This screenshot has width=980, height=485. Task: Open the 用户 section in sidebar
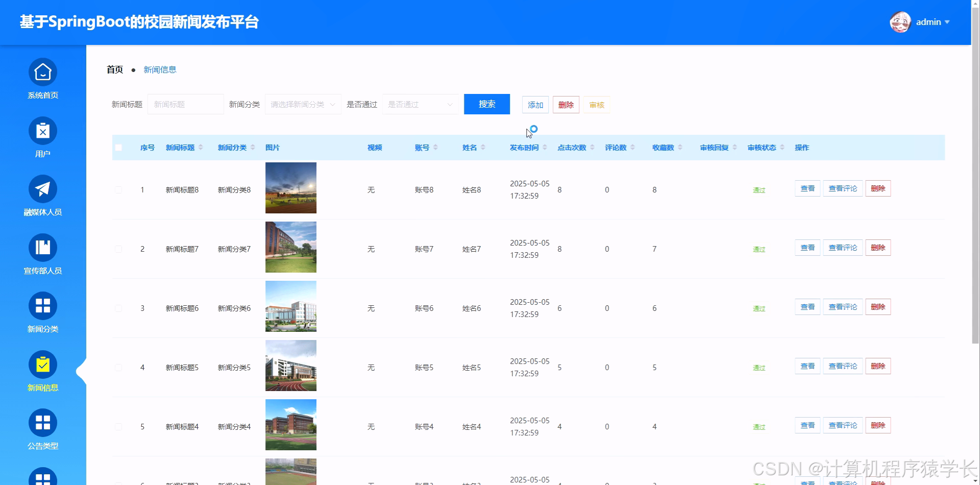[43, 131]
